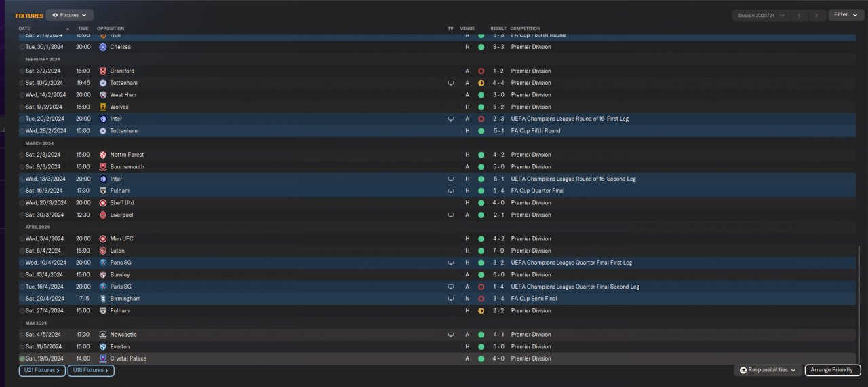The height and width of the screenshot is (387, 868).
Task: Open the Responsibilities menu
Action: coord(768,370)
